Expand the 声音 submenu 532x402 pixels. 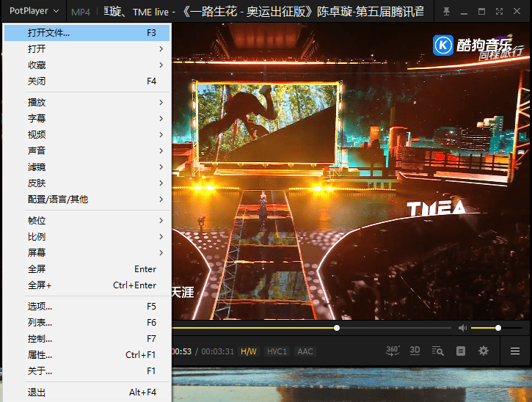(x=87, y=150)
